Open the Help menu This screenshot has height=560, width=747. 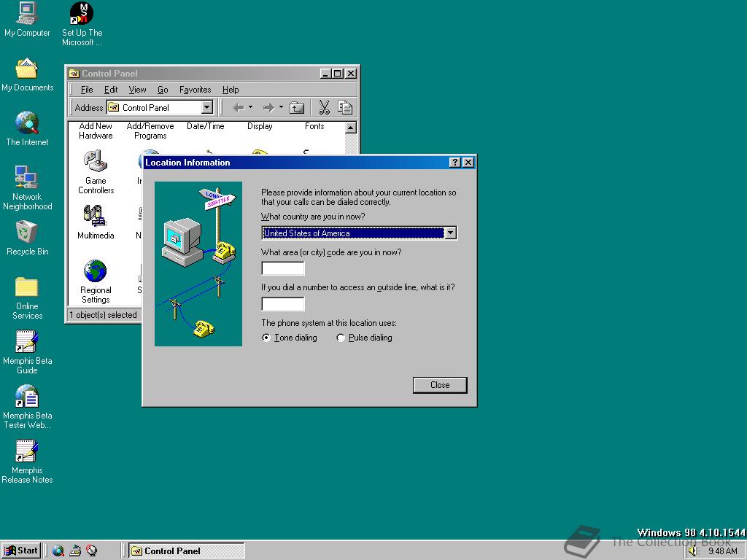[x=231, y=90]
